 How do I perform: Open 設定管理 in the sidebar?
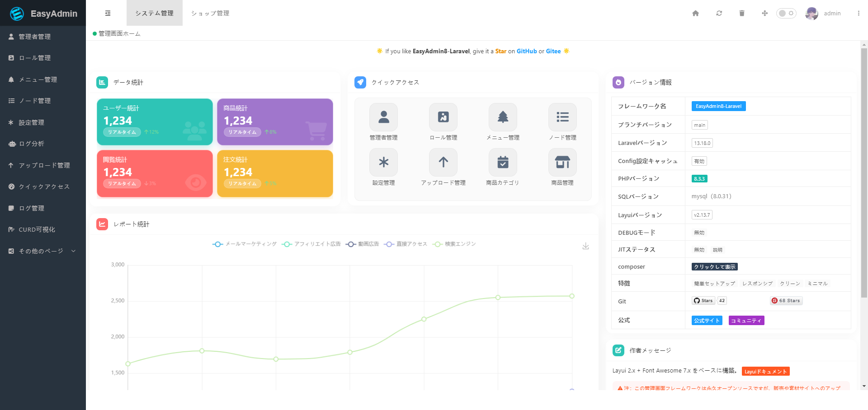(43, 122)
